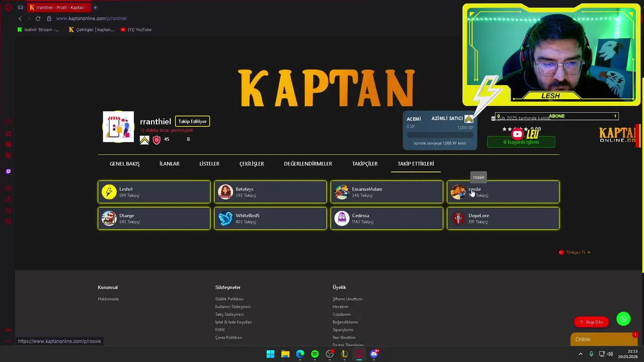Open DopeLore's red avatar
This screenshot has height=362, width=644.
(458, 218)
